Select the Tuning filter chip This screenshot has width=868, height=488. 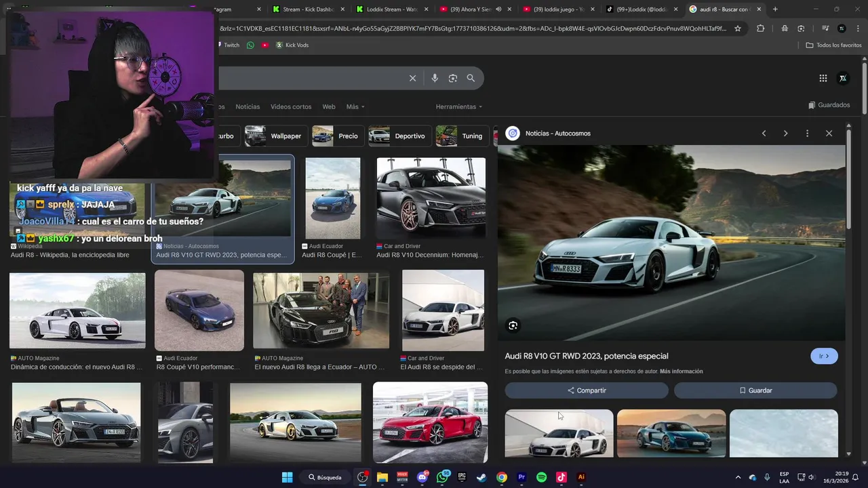pos(462,136)
